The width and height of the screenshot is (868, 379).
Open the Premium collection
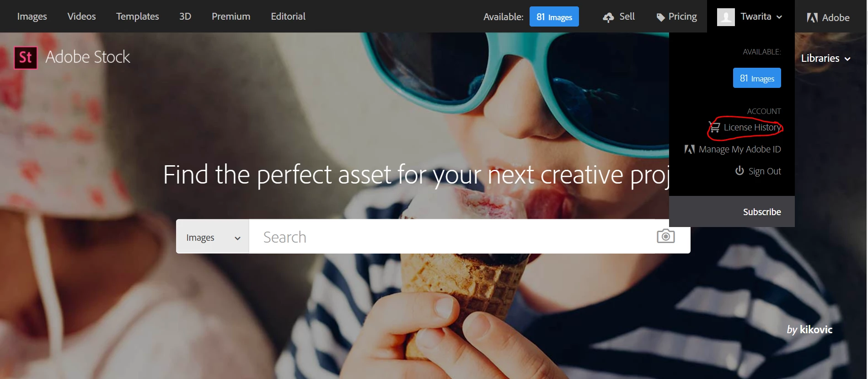231,16
